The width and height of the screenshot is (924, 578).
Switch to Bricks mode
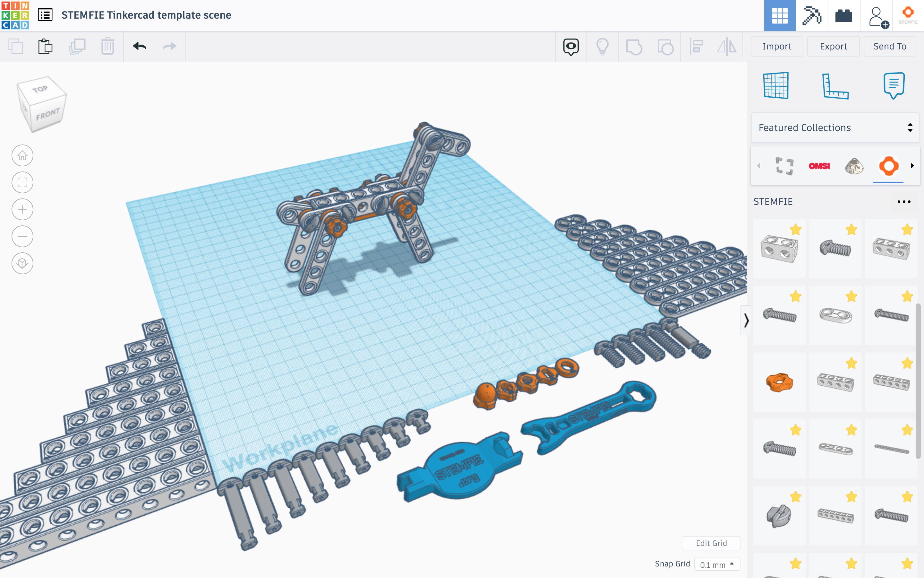[844, 16]
